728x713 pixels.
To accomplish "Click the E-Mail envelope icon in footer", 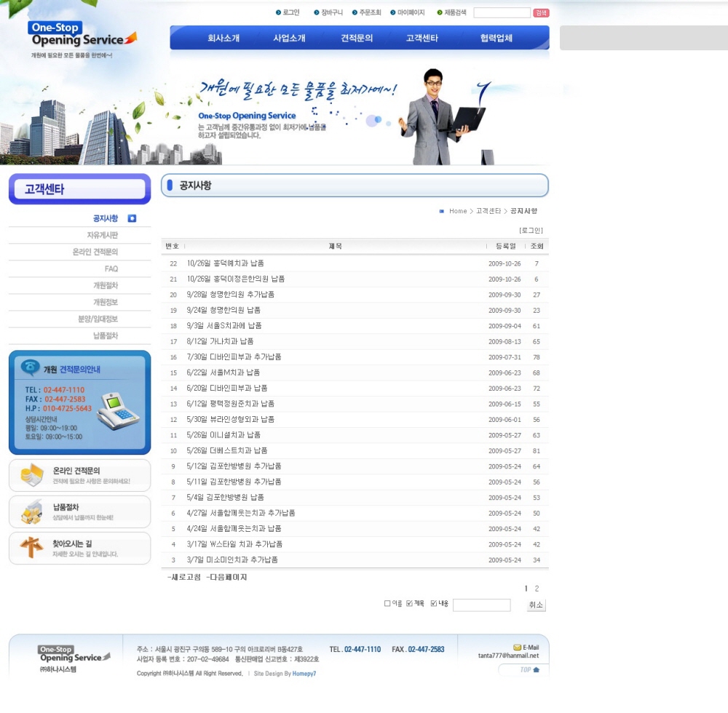I will (x=517, y=647).
